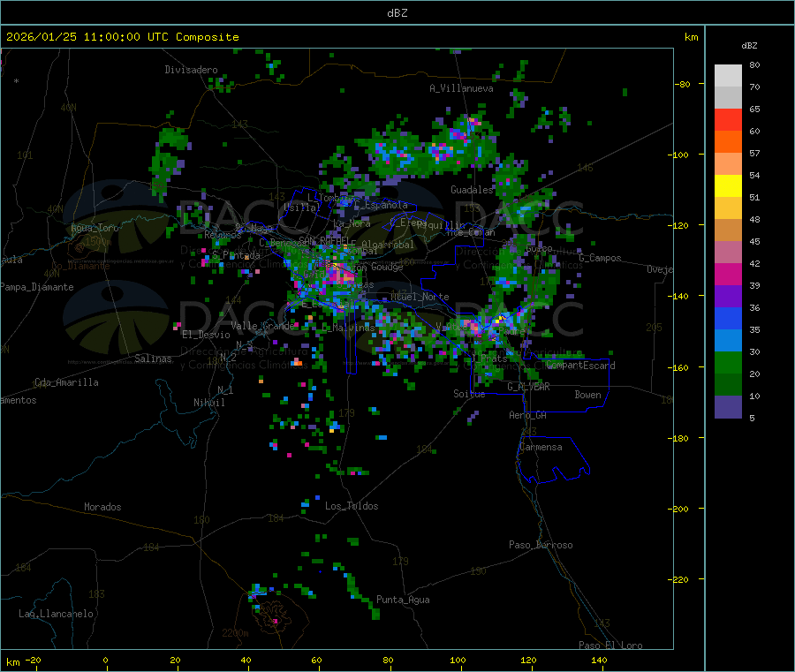795x672 pixels.
Task: Click the Goudge place label
Action: [388, 267]
